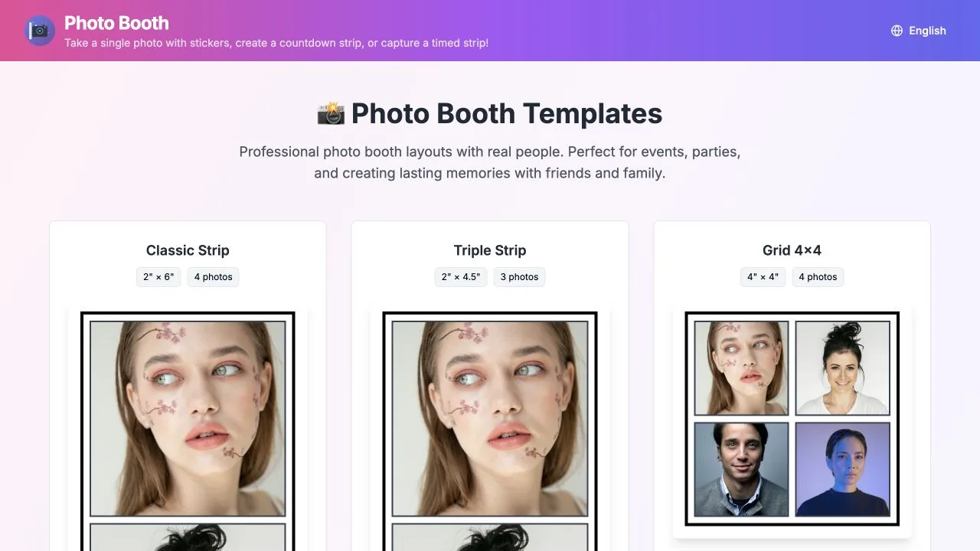980x551 pixels.
Task: Click the globe language icon
Action: point(897,31)
